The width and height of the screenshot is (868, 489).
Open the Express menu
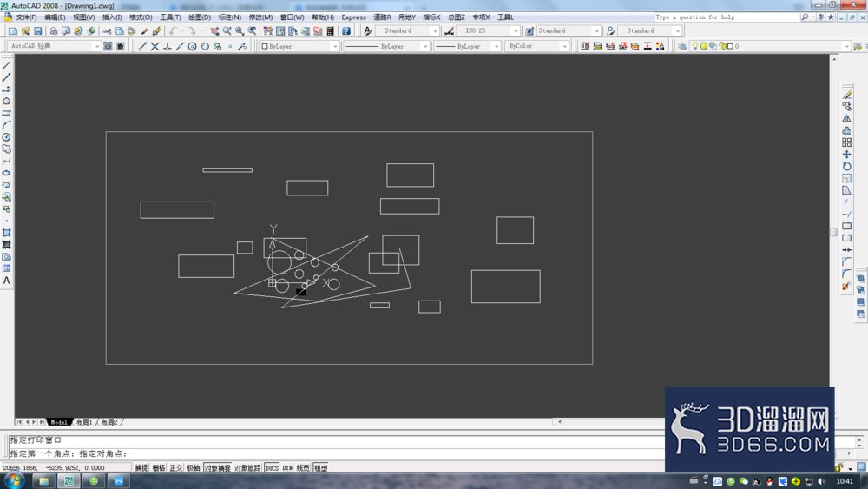click(x=354, y=17)
